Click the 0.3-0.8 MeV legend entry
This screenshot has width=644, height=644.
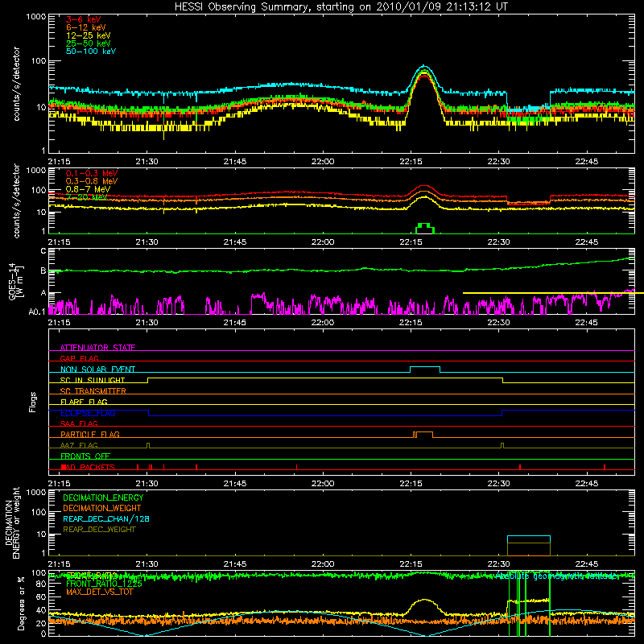pos(92,181)
